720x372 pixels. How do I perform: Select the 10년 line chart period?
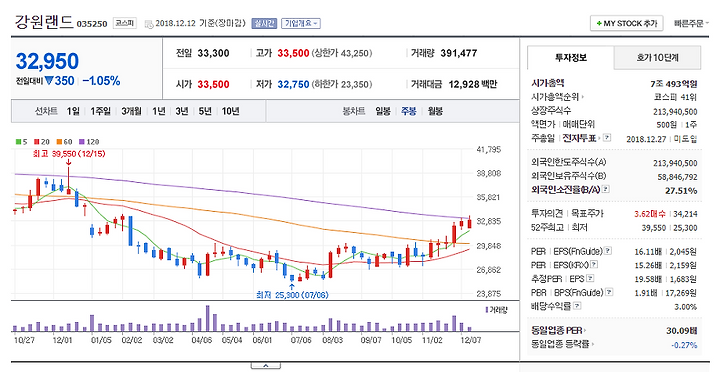[x=231, y=111]
